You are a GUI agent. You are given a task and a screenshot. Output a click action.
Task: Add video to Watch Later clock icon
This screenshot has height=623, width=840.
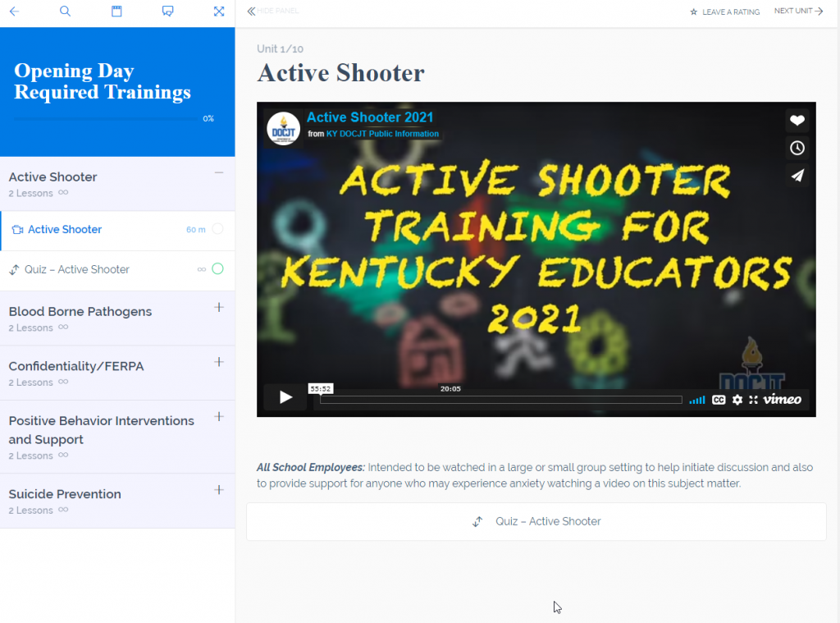tap(797, 148)
